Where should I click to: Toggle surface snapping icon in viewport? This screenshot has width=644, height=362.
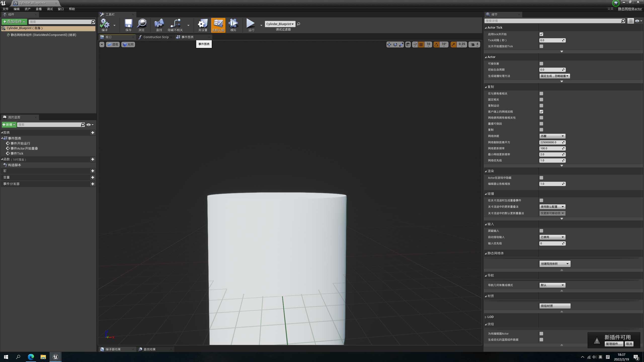[x=415, y=44]
